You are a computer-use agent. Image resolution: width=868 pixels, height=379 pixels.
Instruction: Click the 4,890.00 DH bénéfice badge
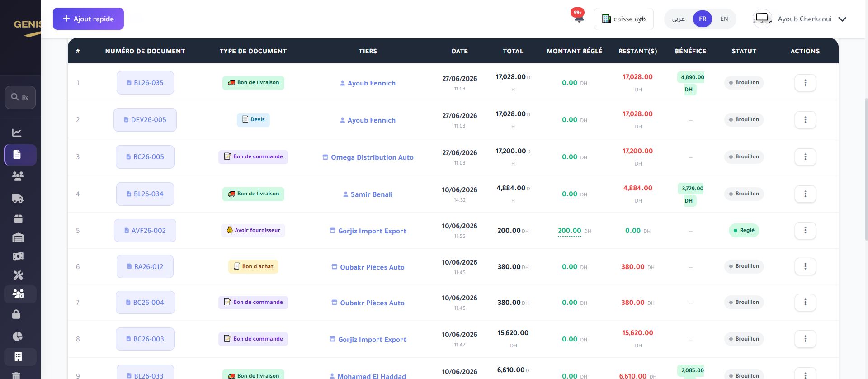tap(691, 83)
